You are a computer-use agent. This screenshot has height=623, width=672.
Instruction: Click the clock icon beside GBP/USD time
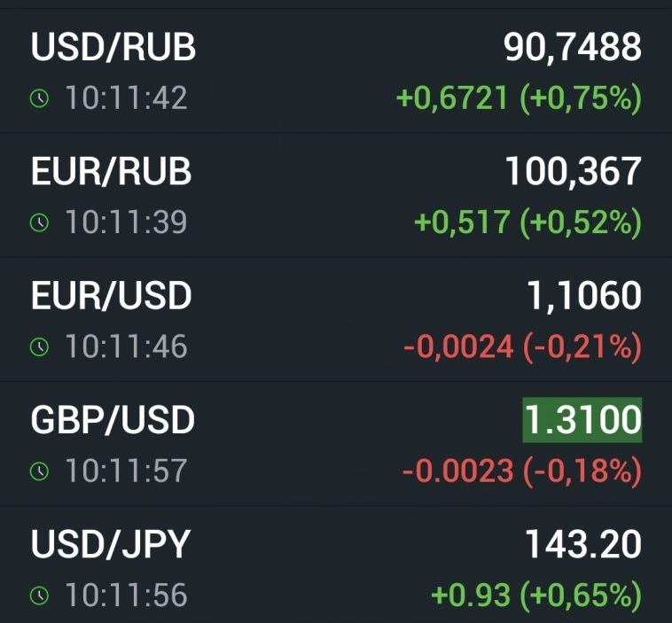(x=39, y=471)
